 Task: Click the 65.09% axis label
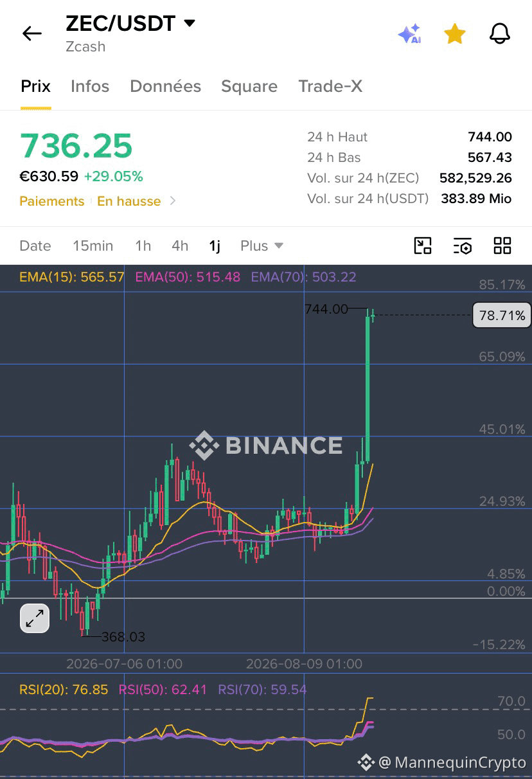coord(502,356)
